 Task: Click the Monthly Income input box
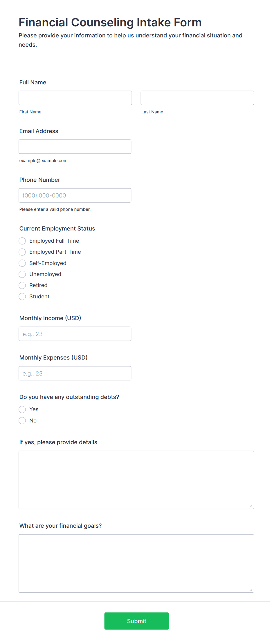click(75, 334)
